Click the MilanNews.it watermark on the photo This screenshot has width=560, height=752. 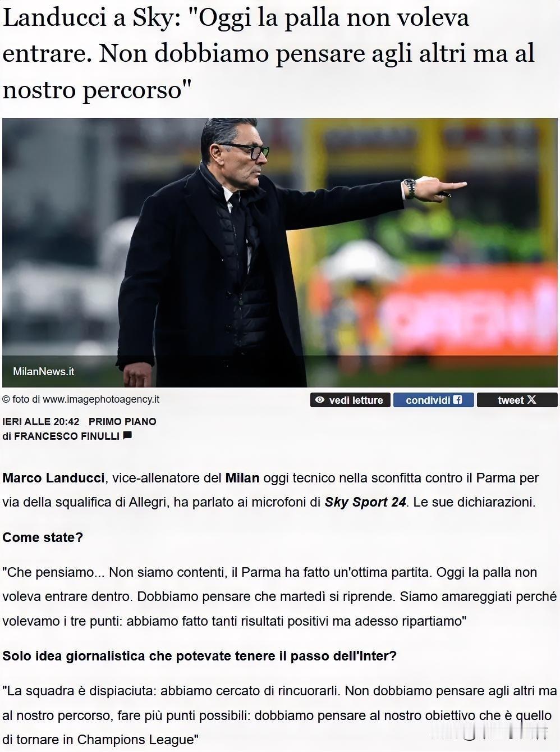tap(44, 372)
